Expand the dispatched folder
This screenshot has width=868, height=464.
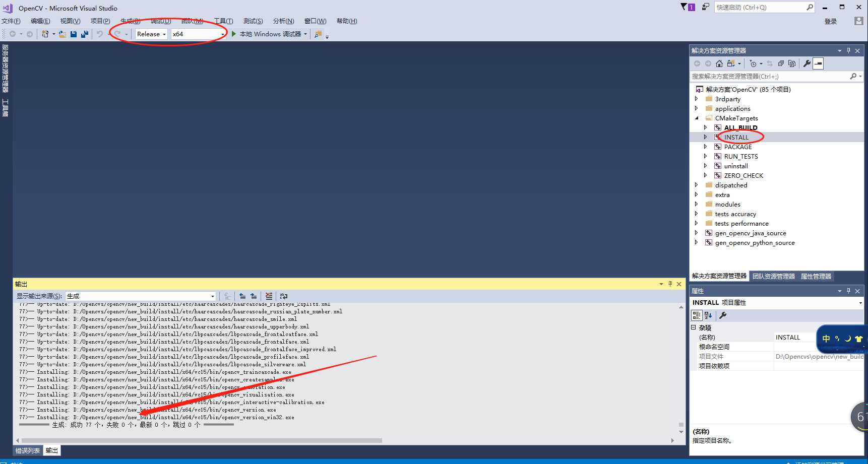[697, 185]
